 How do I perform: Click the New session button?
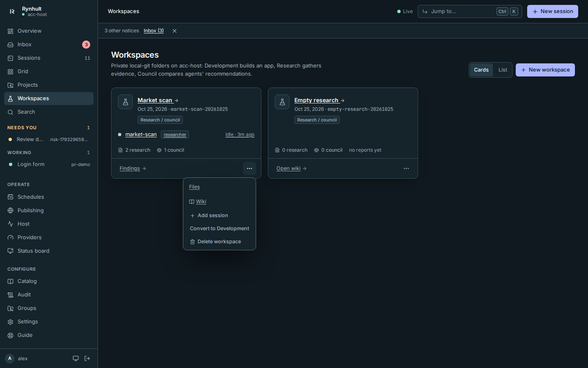(552, 11)
